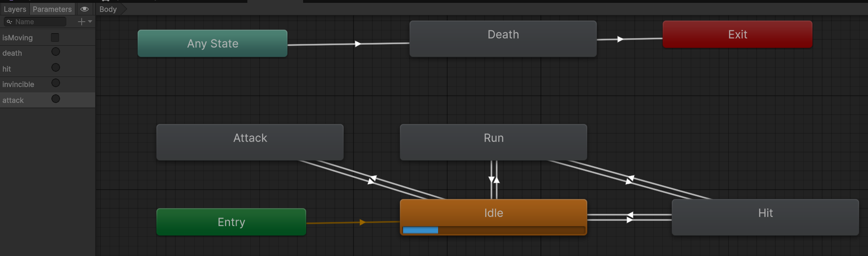Click the Idle state blue progress bar

(x=420, y=230)
